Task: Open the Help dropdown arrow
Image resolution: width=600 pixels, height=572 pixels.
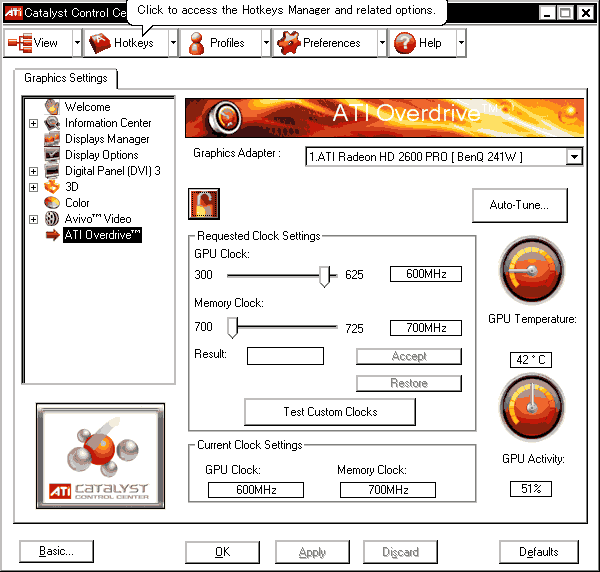Action: pos(461,43)
